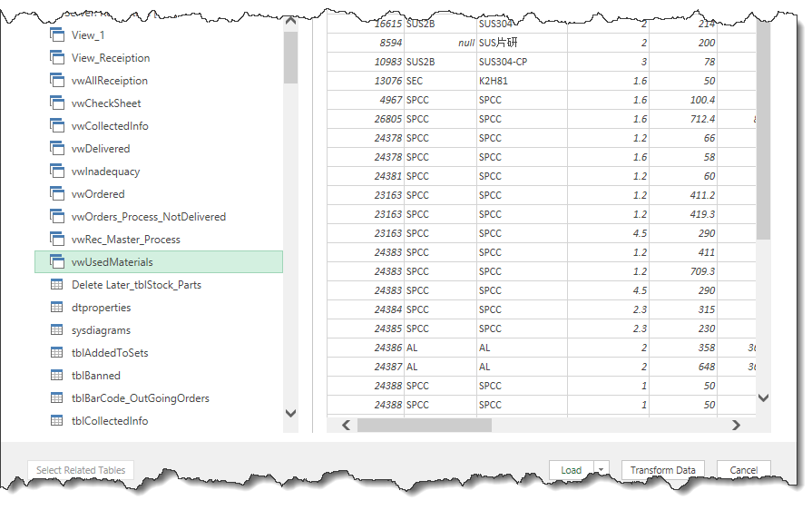
Task: Click the View_1 view icon
Action: coord(57,34)
